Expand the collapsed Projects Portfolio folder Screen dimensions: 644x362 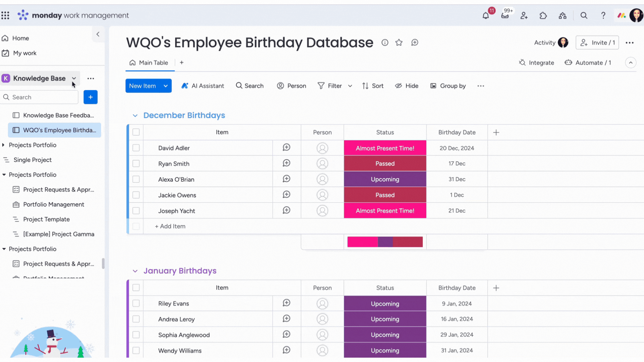coord(3,145)
